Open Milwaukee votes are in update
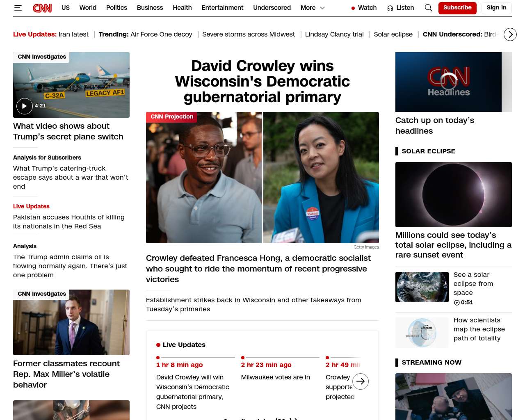The image size is (525, 420). click(276, 377)
